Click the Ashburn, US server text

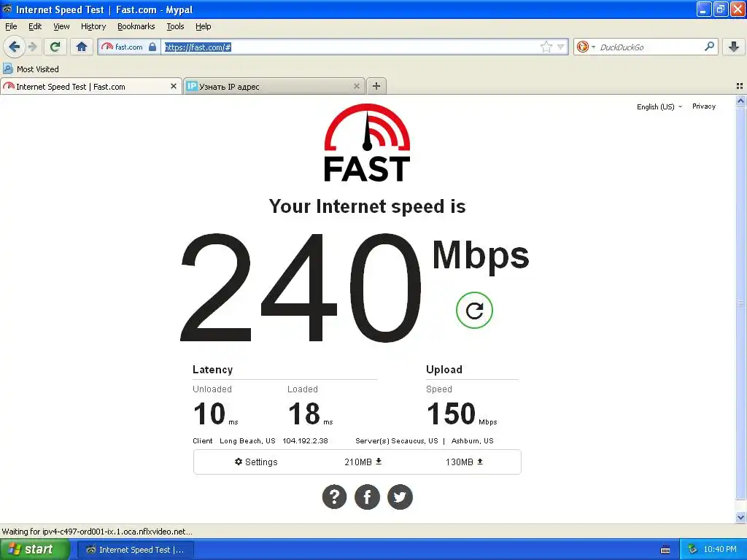pyautogui.click(x=473, y=441)
